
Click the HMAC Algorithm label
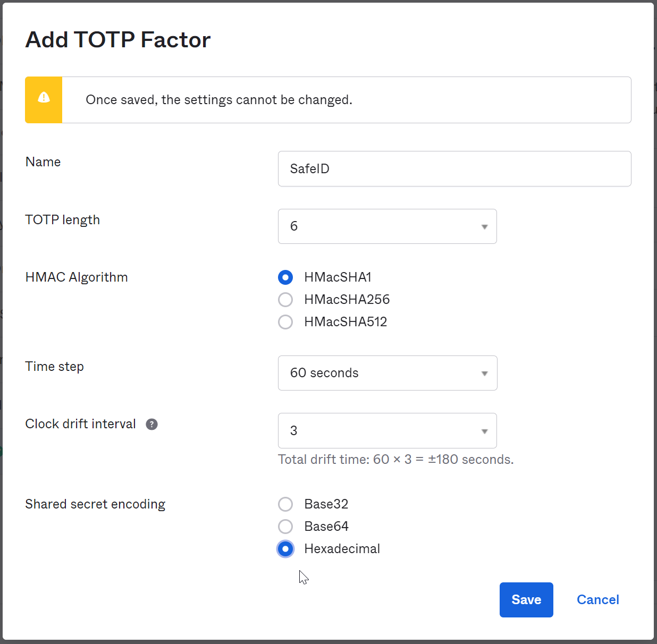click(x=77, y=277)
